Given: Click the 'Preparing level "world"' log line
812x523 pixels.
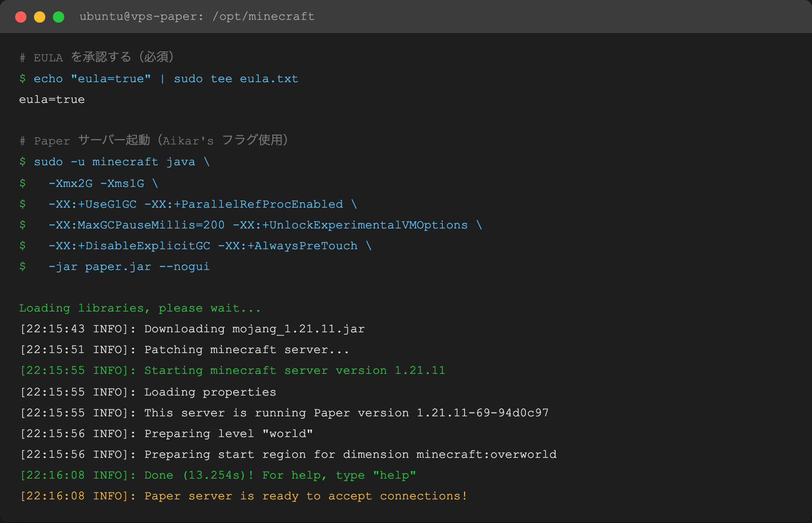Looking at the screenshot, I should point(166,434).
